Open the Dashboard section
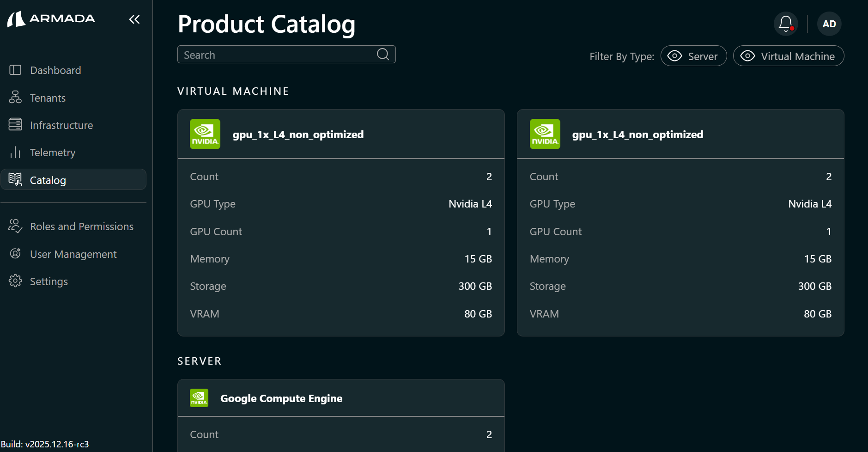The image size is (868, 452). coord(55,70)
